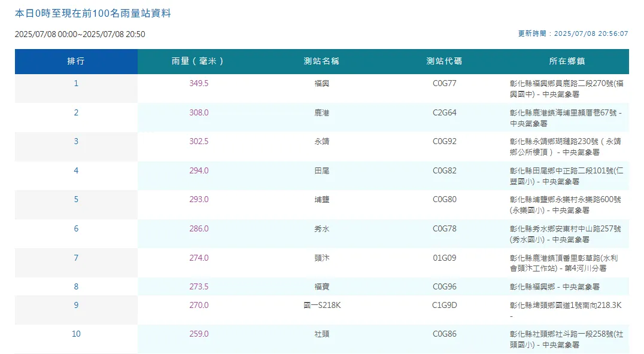
Task: Click rainfall value 293.0
Action: pos(199,200)
